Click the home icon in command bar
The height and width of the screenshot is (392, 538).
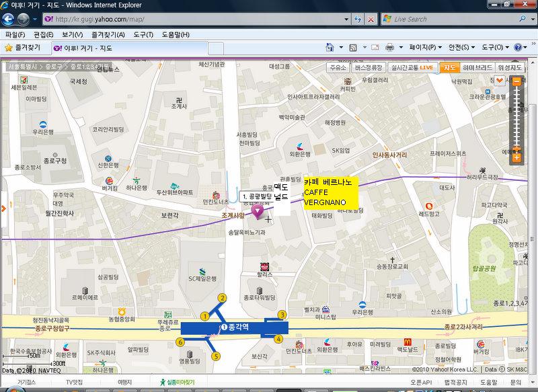click(x=330, y=48)
